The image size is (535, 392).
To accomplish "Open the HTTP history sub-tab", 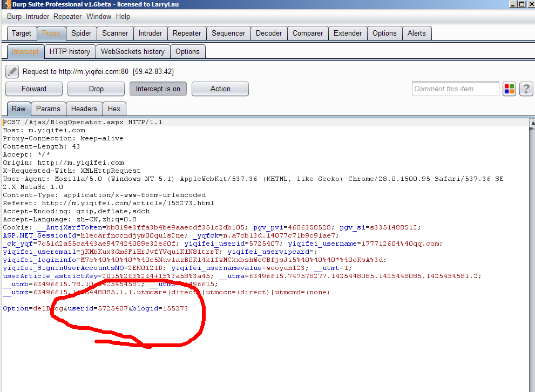I will pyautogui.click(x=70, y=51).
